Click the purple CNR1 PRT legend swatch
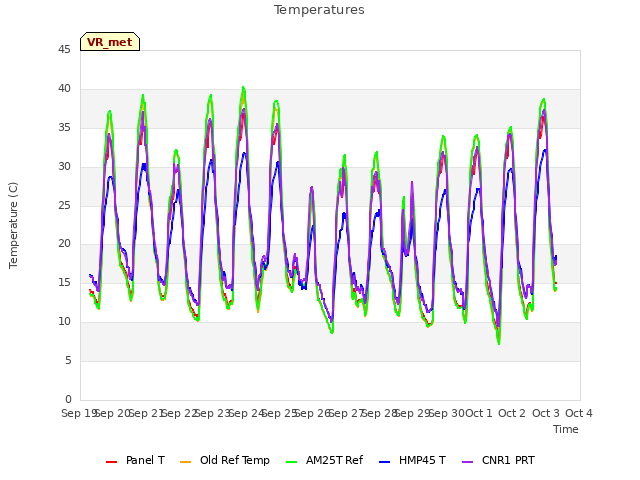 [x=467, y=462]
